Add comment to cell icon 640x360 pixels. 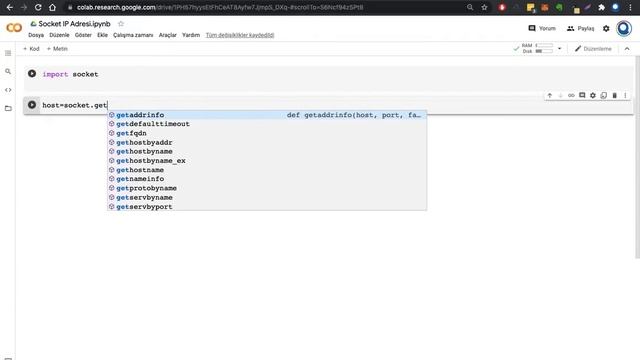[582, 96]
